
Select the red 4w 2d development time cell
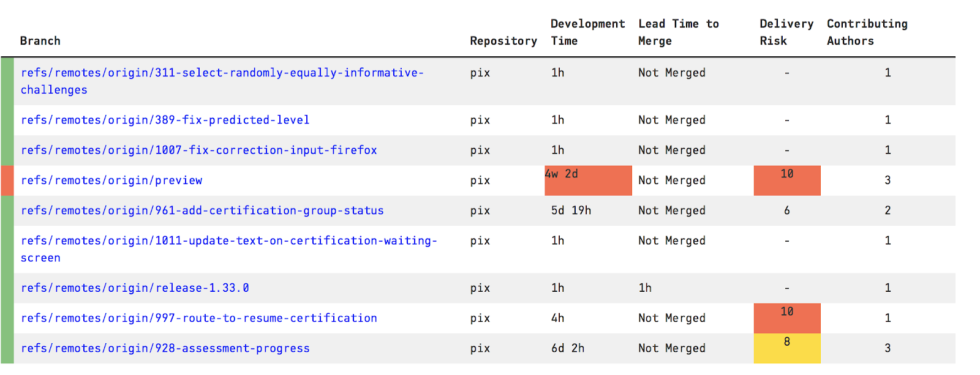tap(588, 180)
